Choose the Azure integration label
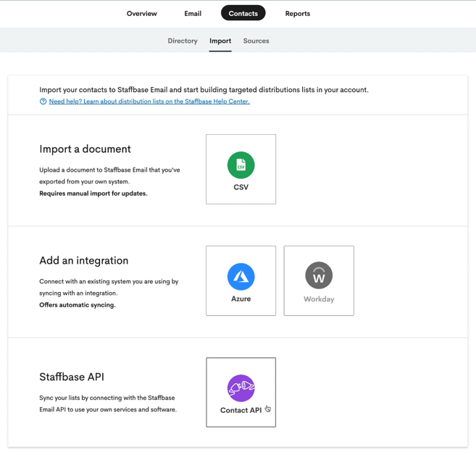This screenshot has width=476, height=455. coord(241,299)
